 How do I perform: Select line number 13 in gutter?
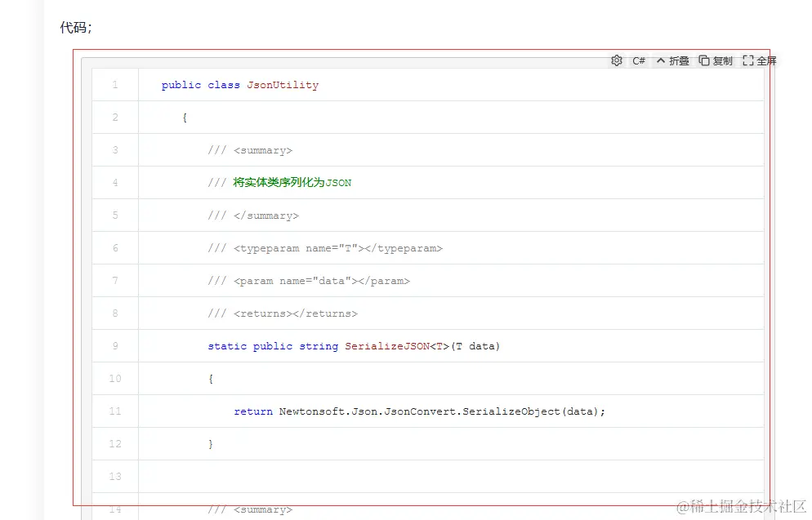tap(115, 476)
